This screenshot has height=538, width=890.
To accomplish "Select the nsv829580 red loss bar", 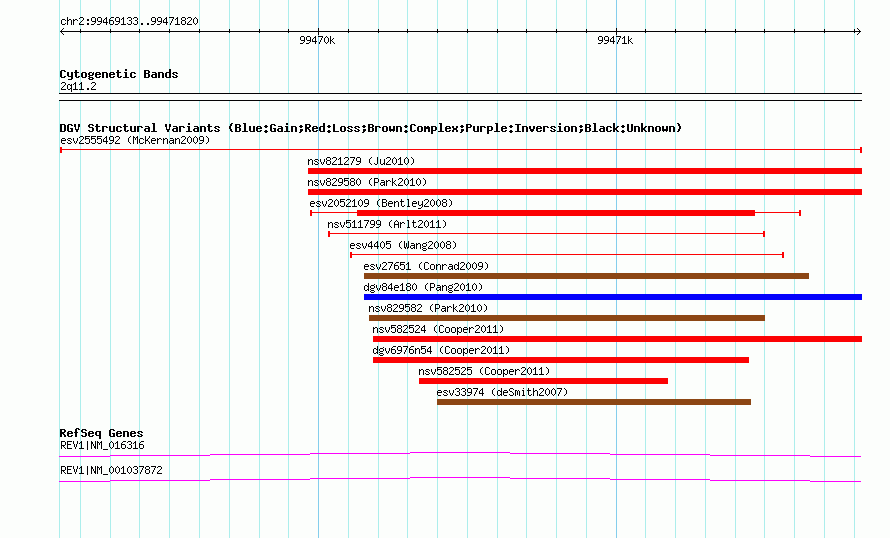I will [585, 192].
